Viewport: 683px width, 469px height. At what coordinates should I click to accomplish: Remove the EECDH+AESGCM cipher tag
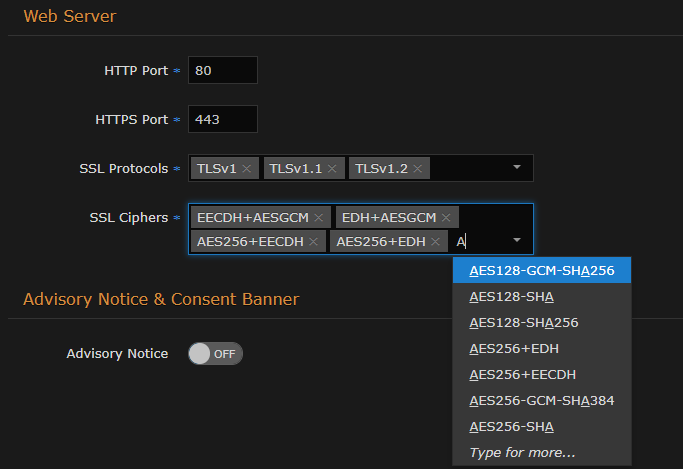(319, 218)
